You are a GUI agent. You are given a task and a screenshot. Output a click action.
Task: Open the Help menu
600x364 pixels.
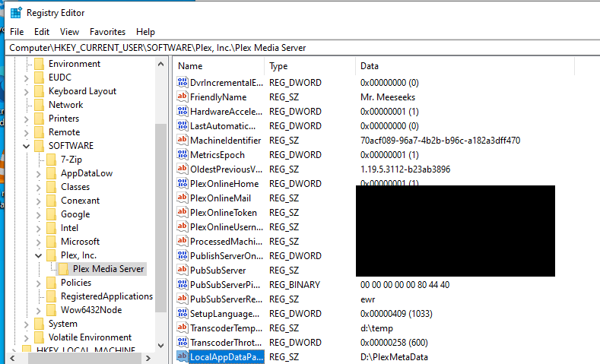point(145,32)
